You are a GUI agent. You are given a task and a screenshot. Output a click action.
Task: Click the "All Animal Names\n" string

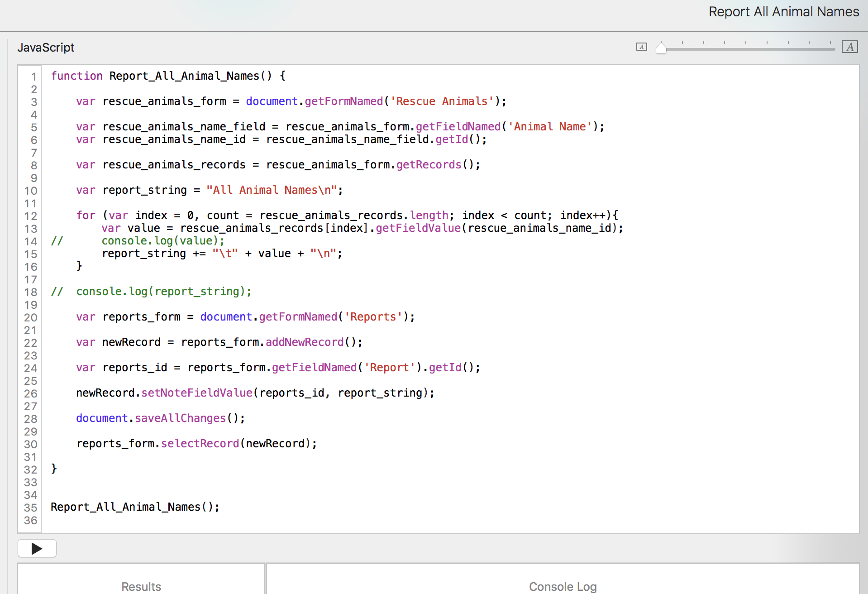[272, 190]
